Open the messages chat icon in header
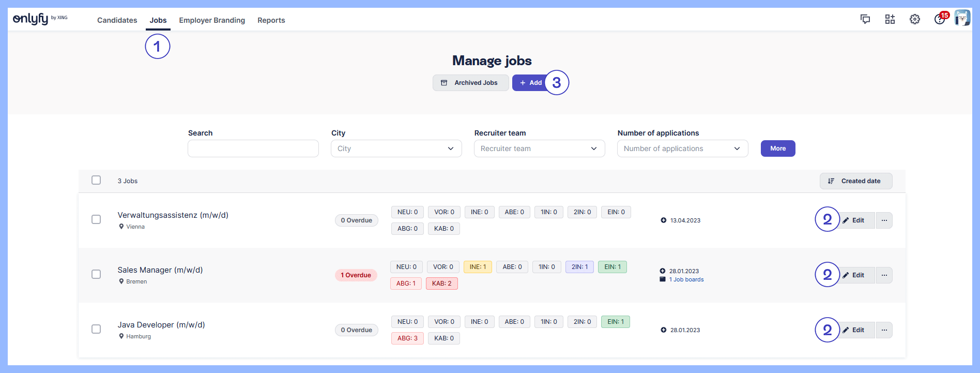The height and width of the screenshot is (373, 980). point(865,20)
